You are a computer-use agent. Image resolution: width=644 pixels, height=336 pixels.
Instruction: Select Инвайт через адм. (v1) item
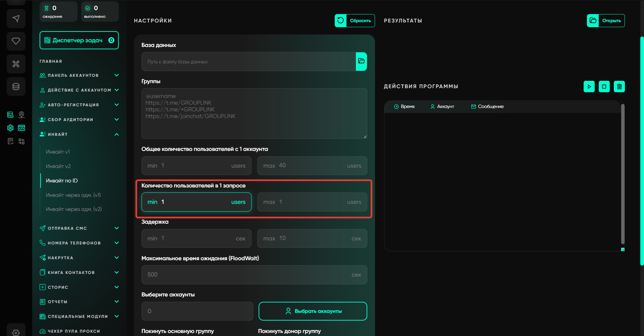(73, 195)
